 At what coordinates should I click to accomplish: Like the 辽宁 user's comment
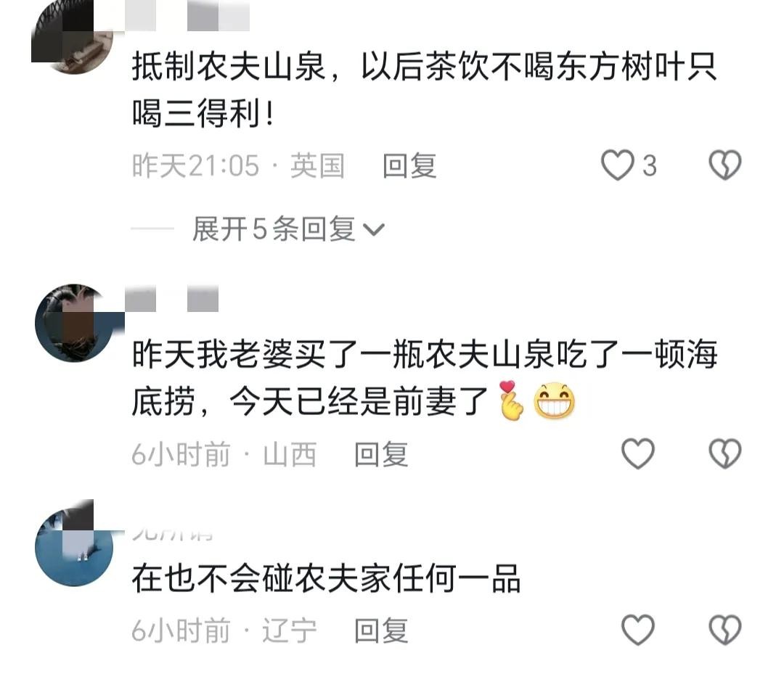(x=638, y=630)
